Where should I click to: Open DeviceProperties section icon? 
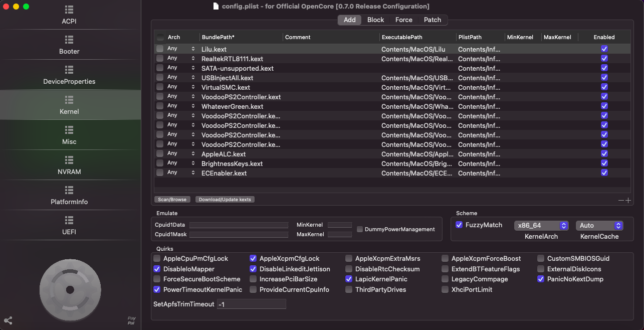click(69, 70)
